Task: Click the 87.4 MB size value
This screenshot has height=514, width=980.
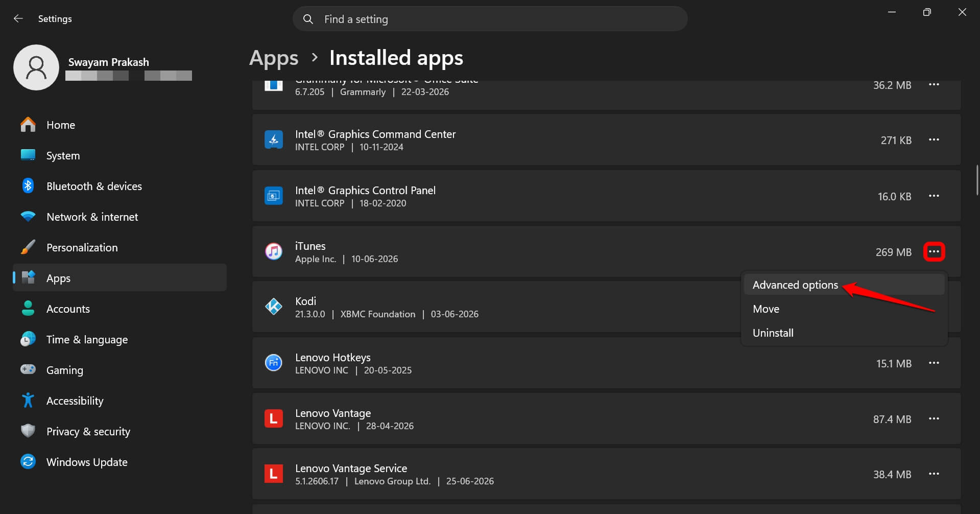Action: (892, 419)
